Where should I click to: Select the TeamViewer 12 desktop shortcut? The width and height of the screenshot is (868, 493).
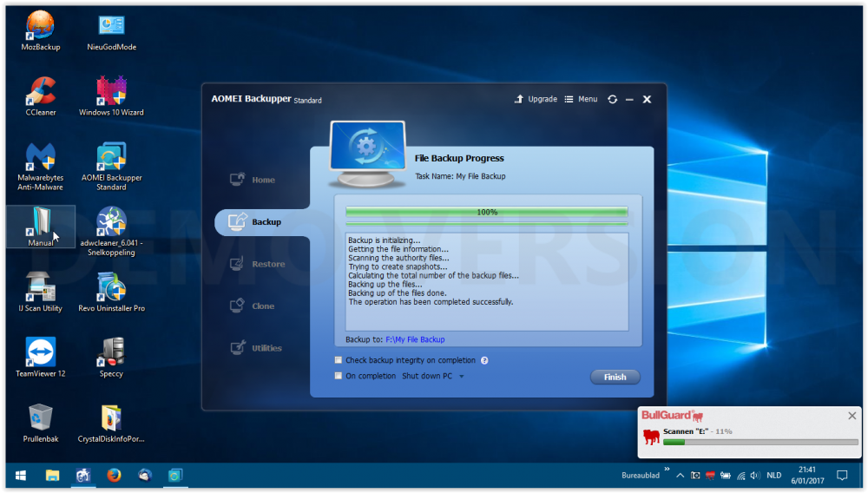click(41, 356)
